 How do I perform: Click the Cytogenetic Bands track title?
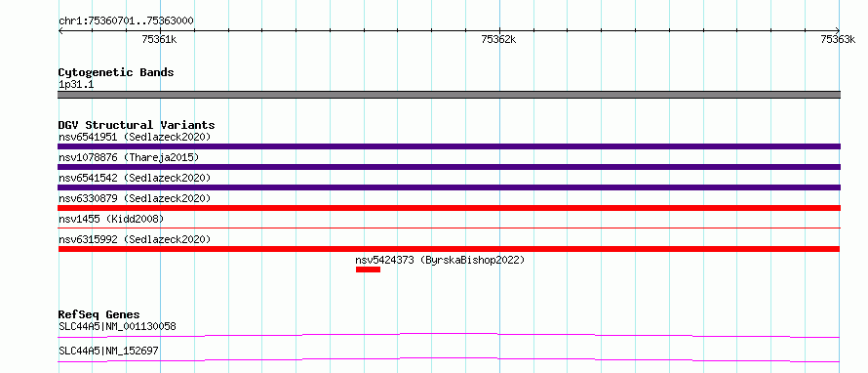tap(116, 72)
